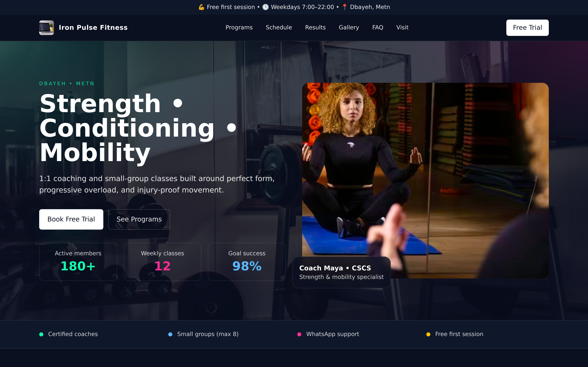Open the Programs nav link
This screenshot has height=367, width=588.
pos(239,28)
